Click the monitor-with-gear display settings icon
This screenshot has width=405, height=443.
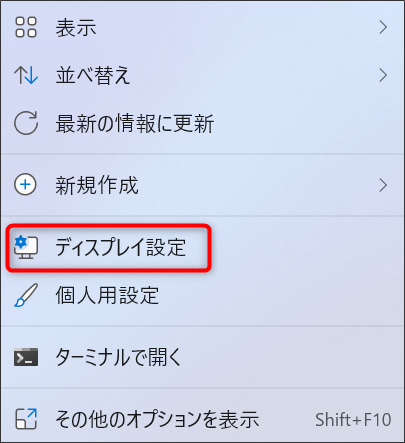pyautogui.click(x=26, y=247)
